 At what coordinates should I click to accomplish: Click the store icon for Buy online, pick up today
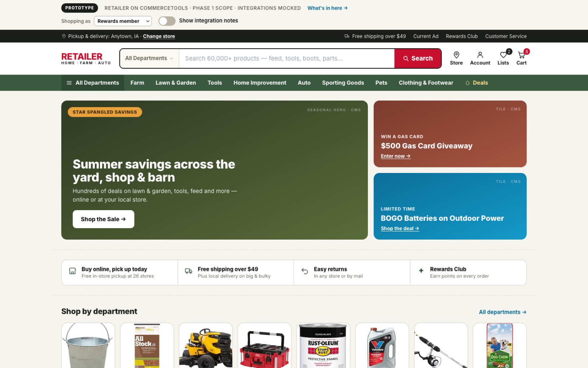(73, 271)
